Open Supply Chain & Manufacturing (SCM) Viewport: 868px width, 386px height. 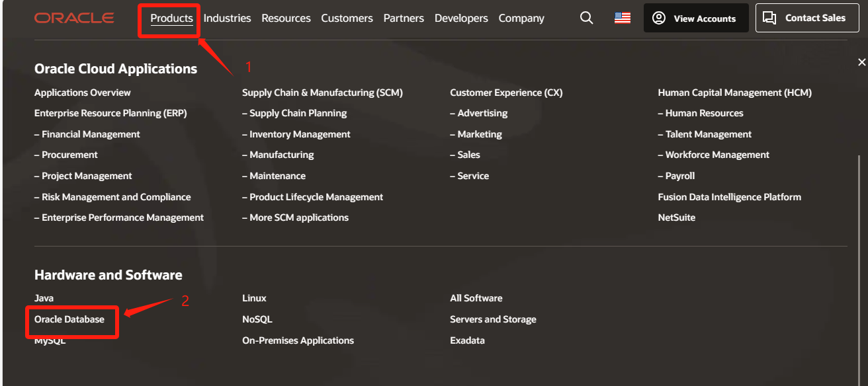[x=322, y=93]
